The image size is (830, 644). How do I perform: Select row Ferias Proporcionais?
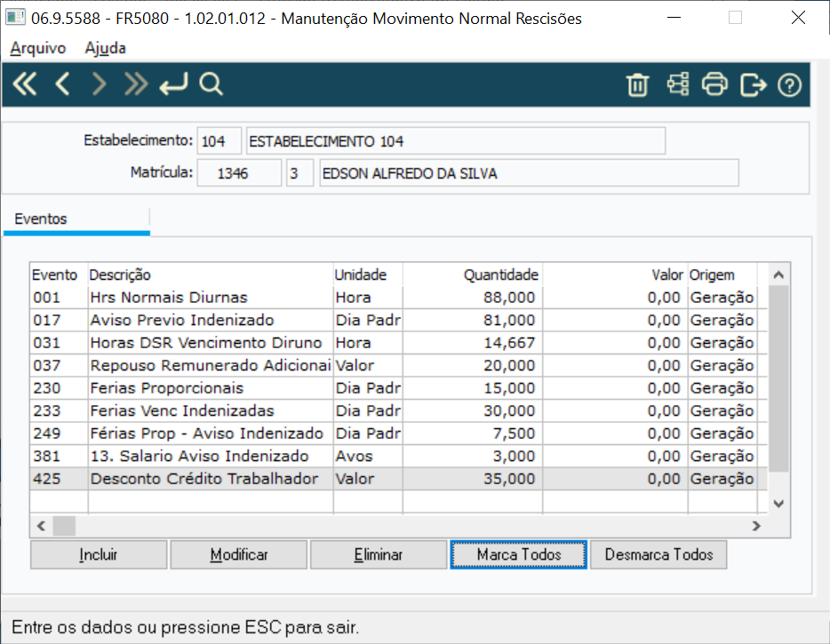(x=399, y=388)
